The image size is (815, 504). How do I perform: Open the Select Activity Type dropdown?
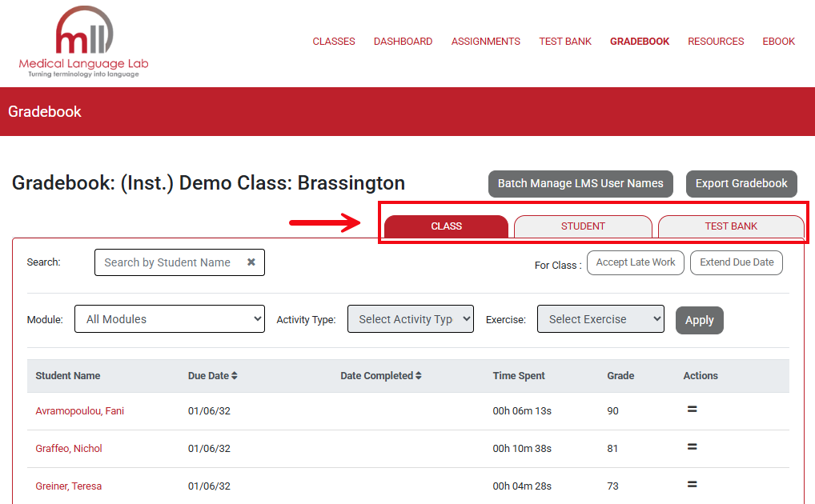pos(410,318)
